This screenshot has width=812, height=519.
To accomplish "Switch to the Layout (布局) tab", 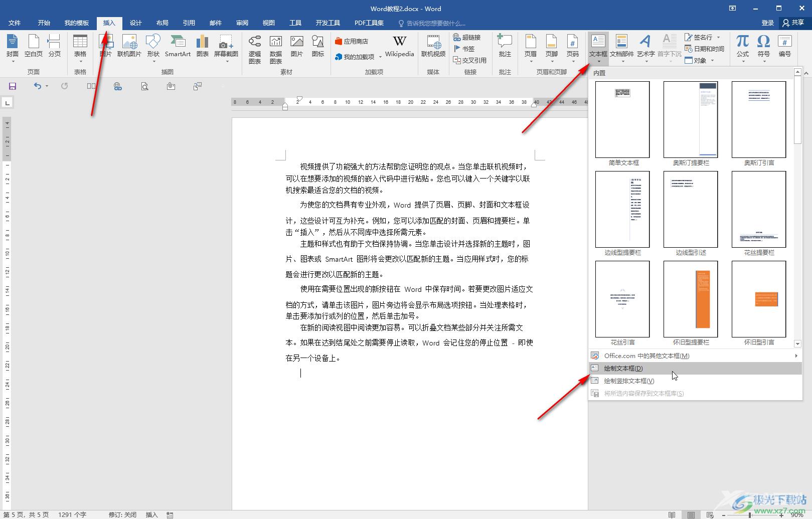I will (162, 23).
